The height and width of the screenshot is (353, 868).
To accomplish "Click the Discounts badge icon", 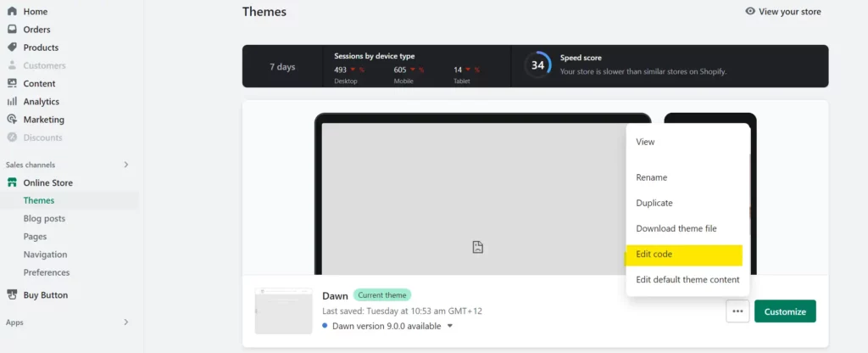I will point(12,137).
